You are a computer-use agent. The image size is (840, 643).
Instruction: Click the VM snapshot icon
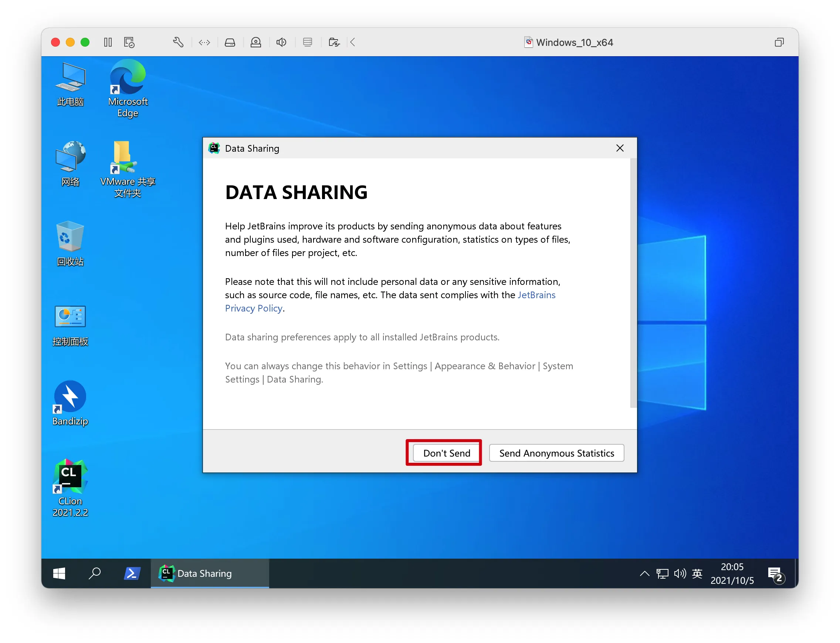coord(129,42)
